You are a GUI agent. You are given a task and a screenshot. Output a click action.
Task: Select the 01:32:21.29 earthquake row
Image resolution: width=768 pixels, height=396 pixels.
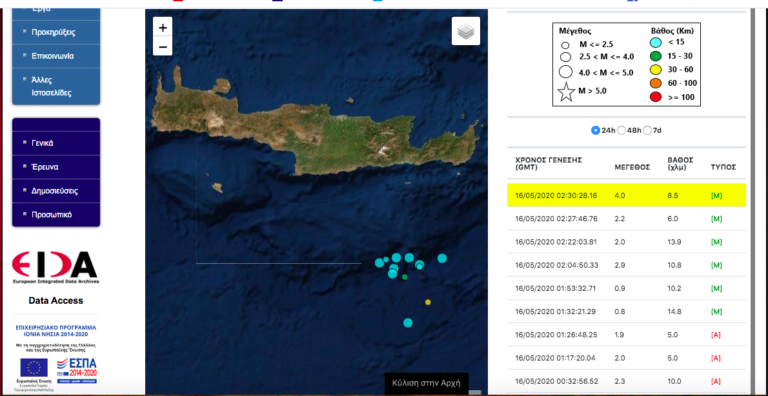[626, 312]
